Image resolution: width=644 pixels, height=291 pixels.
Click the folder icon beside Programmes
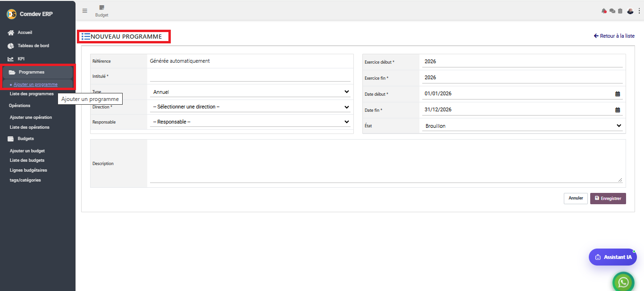[12, 72]
